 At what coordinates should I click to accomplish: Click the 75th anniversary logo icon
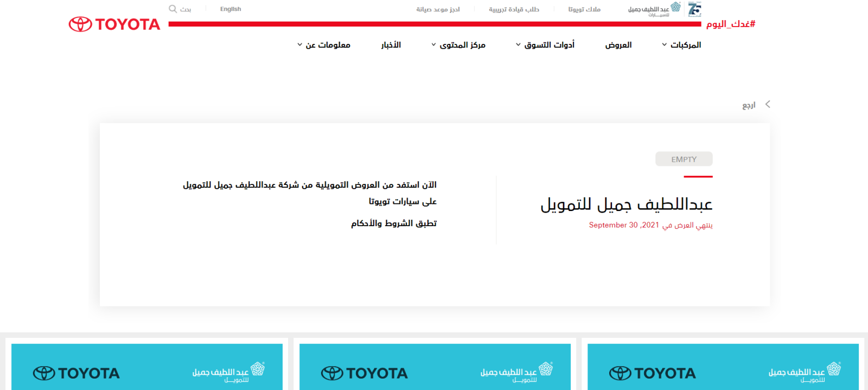coord(694,9)
